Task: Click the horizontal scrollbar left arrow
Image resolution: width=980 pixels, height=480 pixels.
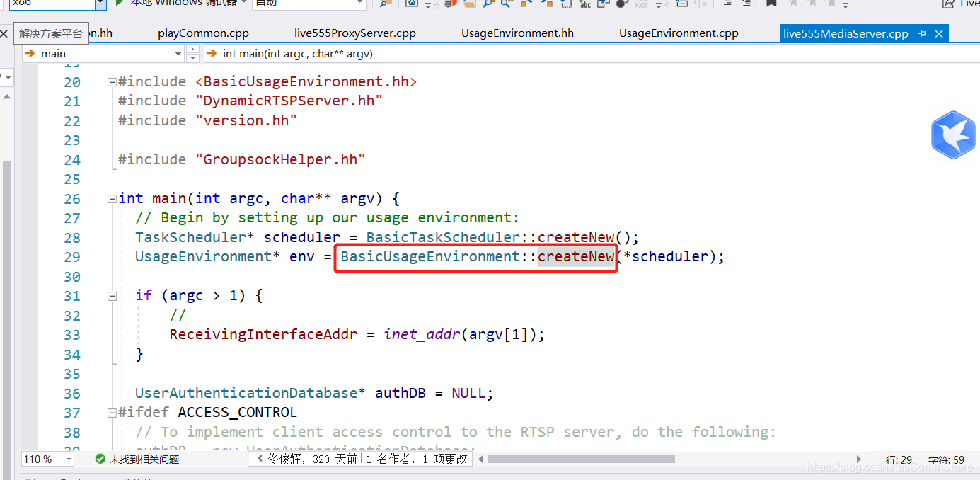Action: click(481, 459)
